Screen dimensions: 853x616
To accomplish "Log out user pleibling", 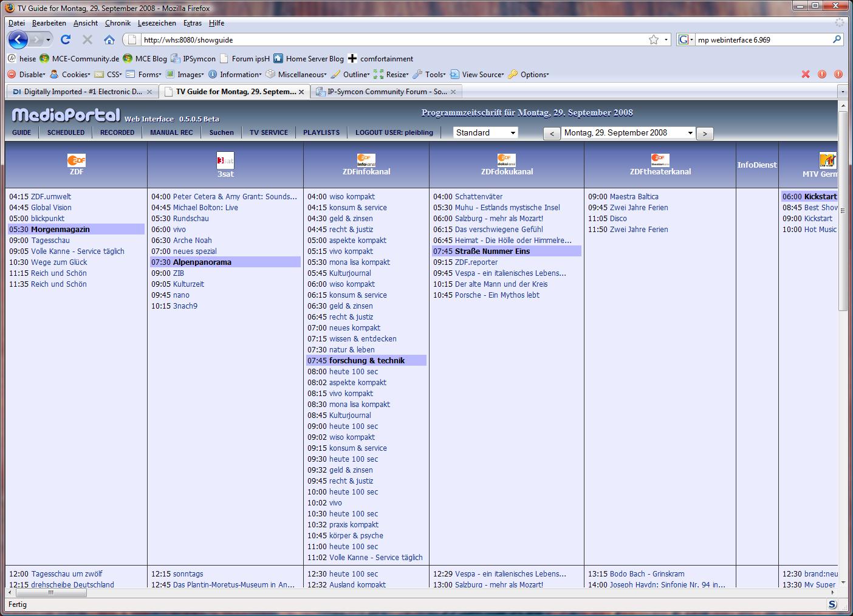I will pyautogui.click(x=394, y=132).
